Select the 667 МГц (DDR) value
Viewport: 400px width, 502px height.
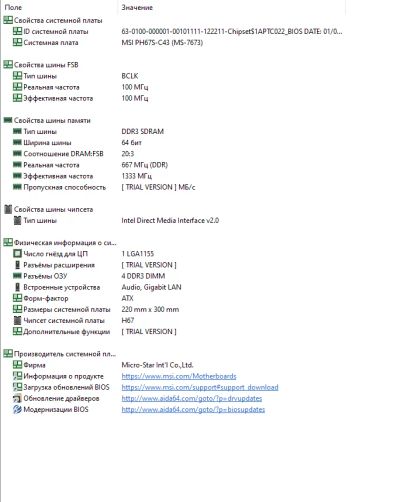[x=145, y=165]
